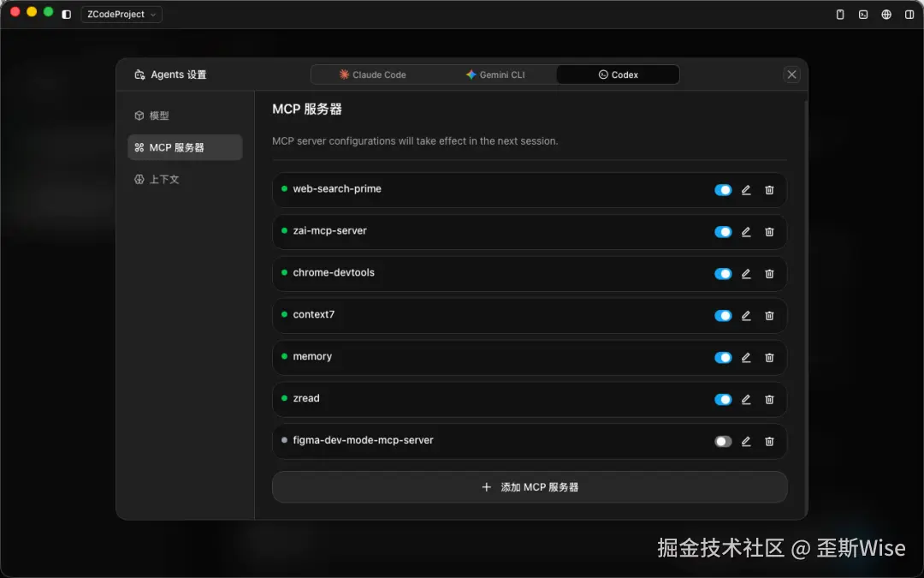Edit the zai-mcp-server entry
The image size is (924, 578).
[746, 232]
